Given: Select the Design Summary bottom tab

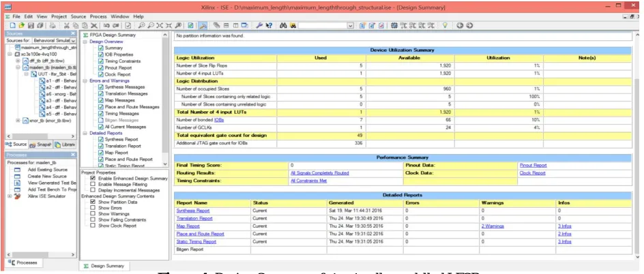Looking at the screenshot, I should point(104,266).
